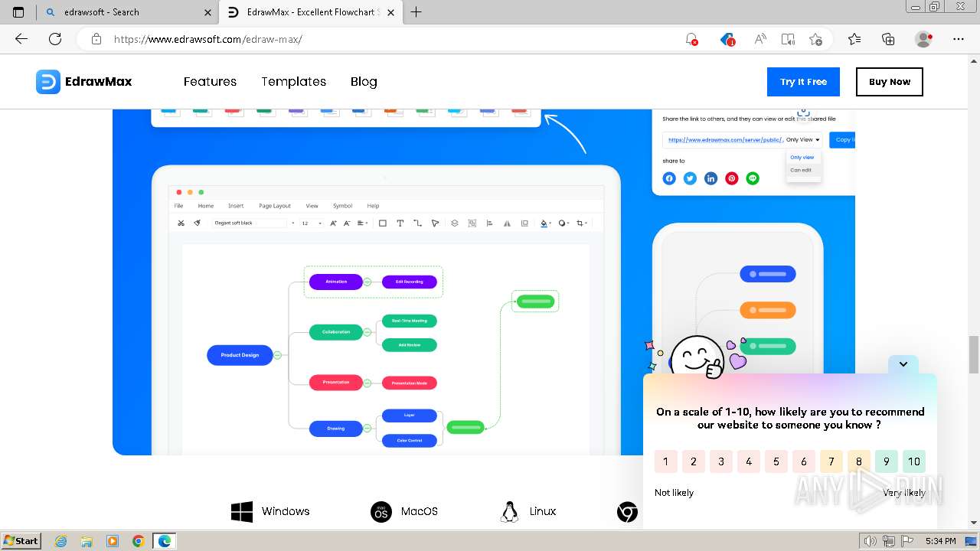Screen dimensions: 980x551
Task: Close the EdrawMax tab
Action: pyautogui.click(x=391, y=12)
